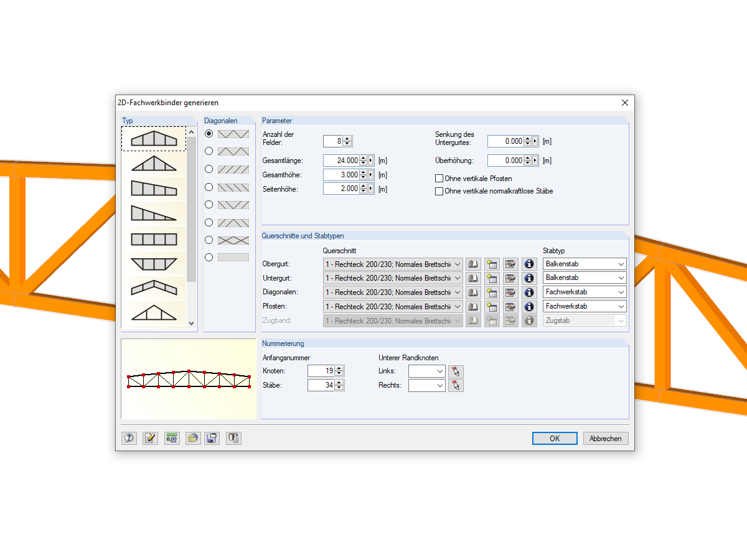Open the Pfosten Querschnitt dropdown
Viewport: 747px width, 560px height.
click(393, 307)
